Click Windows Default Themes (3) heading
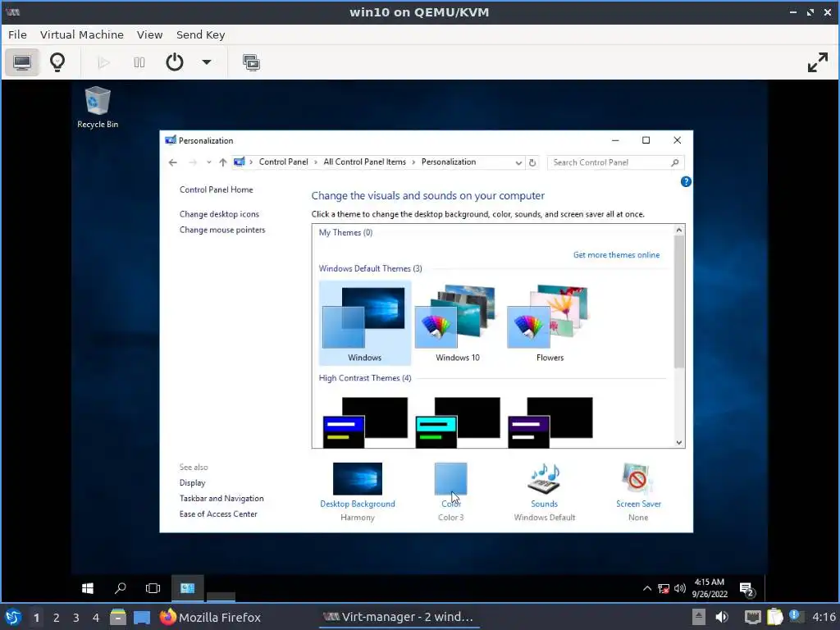Viewport: 840px width, 630px height. [370, 268]
